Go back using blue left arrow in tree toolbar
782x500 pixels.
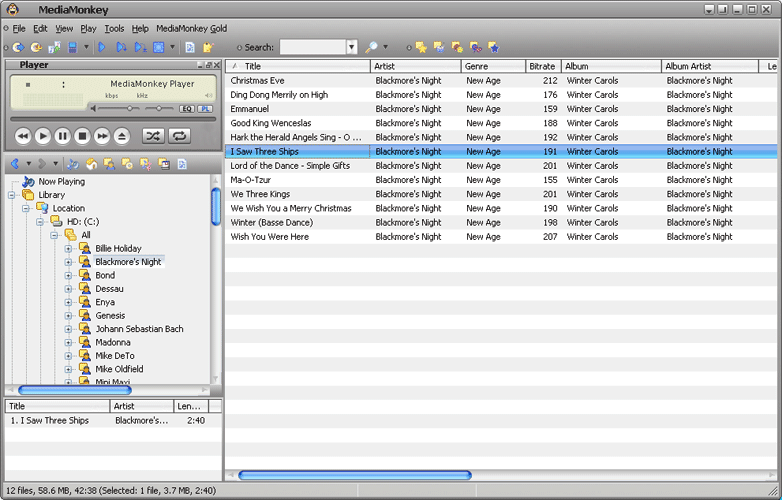pyautogui.click(x=15, y=164)
